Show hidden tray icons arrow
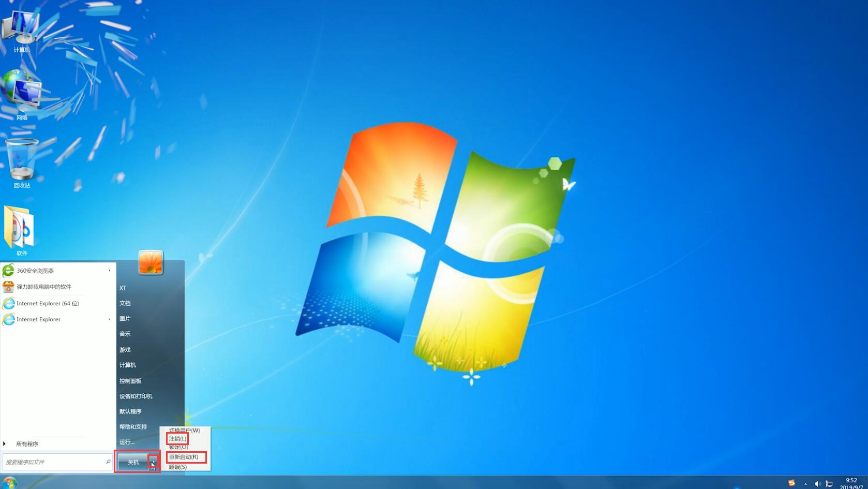The image size is (868, 489). tap(805, 484)
